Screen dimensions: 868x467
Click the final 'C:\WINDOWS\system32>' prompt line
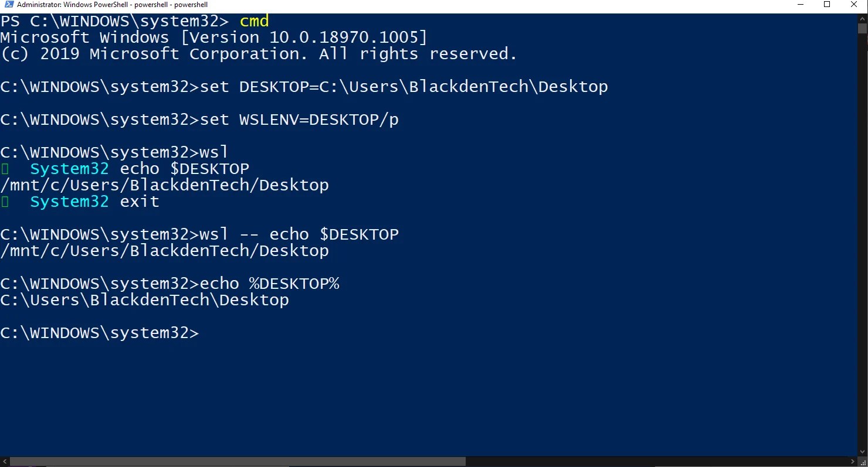(100, 333)
